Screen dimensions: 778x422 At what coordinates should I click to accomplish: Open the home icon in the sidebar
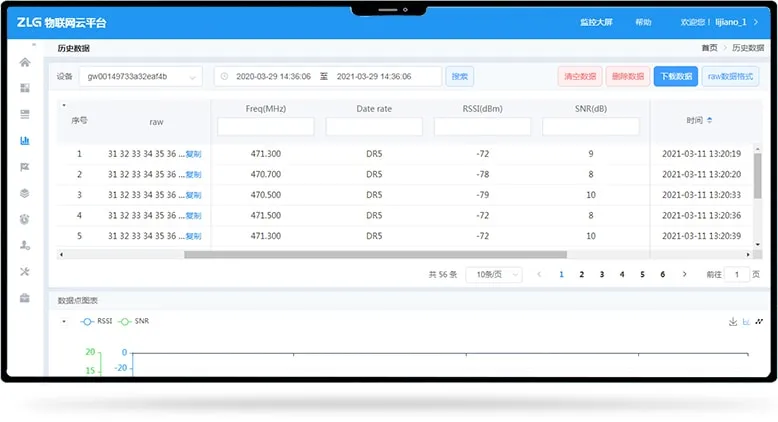point(25,62)
